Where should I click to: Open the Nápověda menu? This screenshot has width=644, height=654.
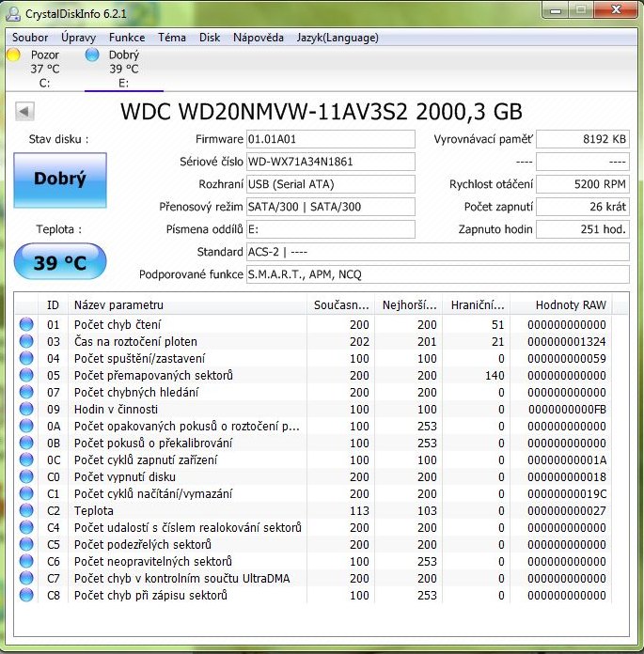coord(259,38)
